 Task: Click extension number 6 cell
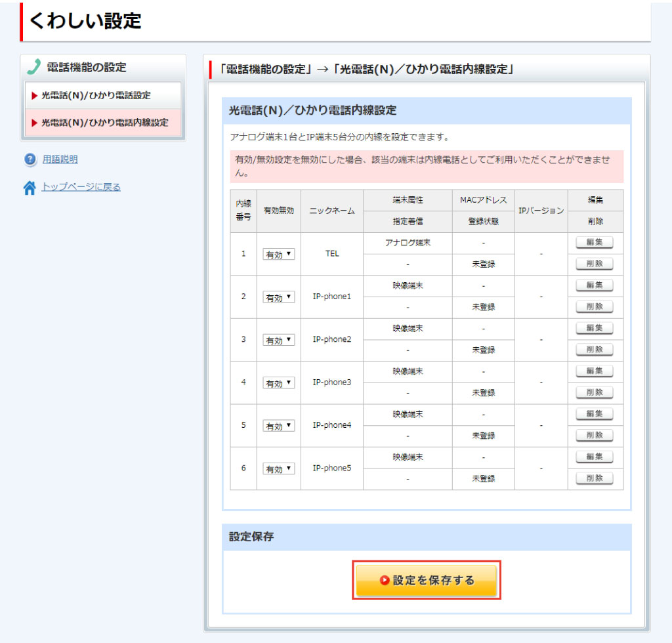(243, 468)
